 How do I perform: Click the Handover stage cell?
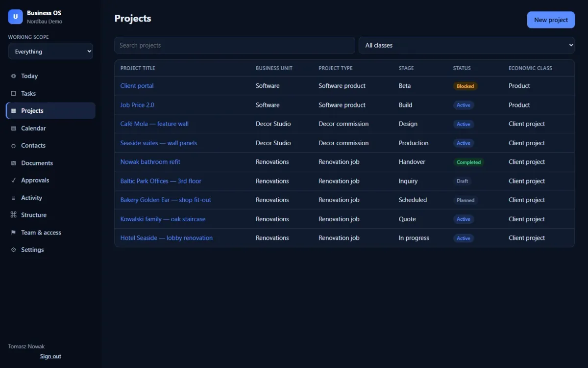pyautogui.click(x=412, y=162)
